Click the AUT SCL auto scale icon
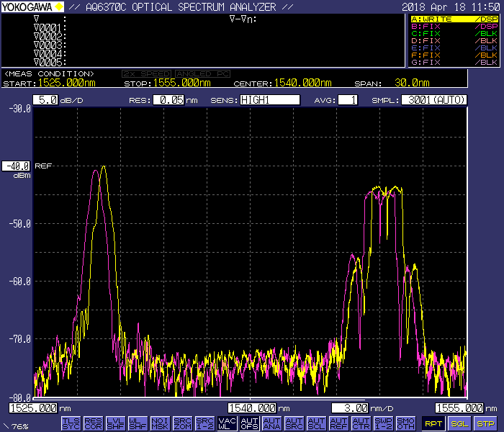The image size is (504, 432). [x=316, y=423]
